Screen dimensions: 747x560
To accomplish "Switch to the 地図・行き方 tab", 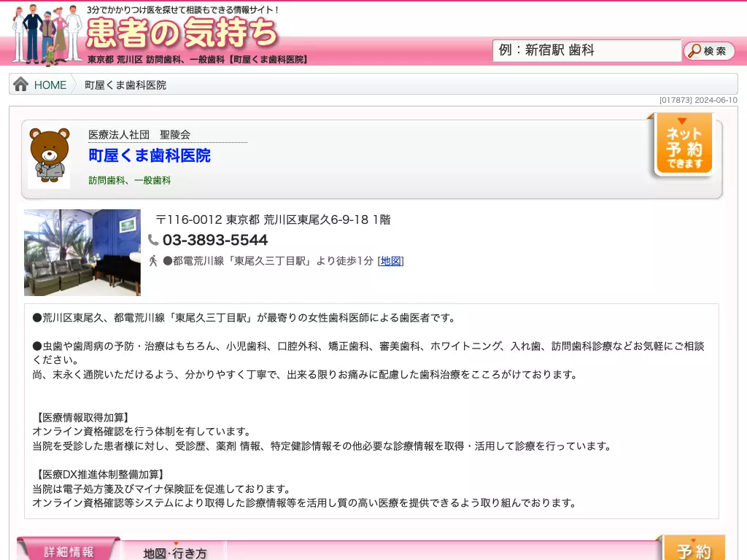I will 175,553.
